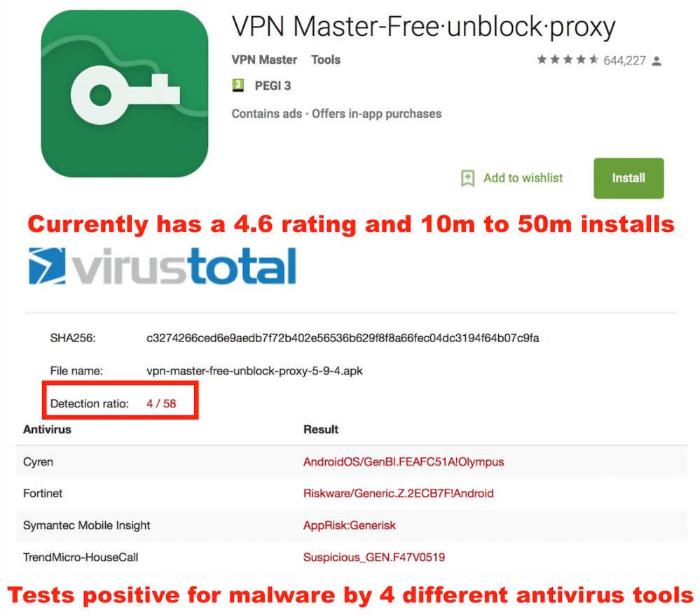The height and width of the screenshot is (615, 700).
Task: Open the Tools category link
Action: click(326, 60)
